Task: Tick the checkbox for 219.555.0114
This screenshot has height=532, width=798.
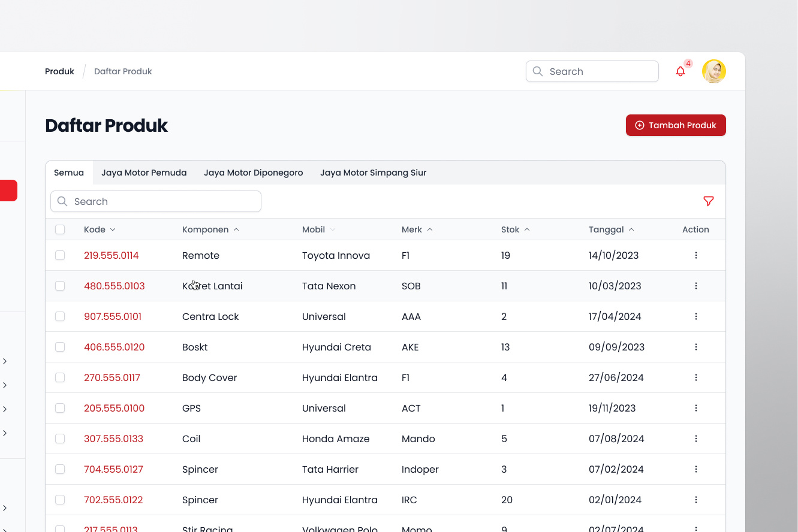Action: point(60,255)
